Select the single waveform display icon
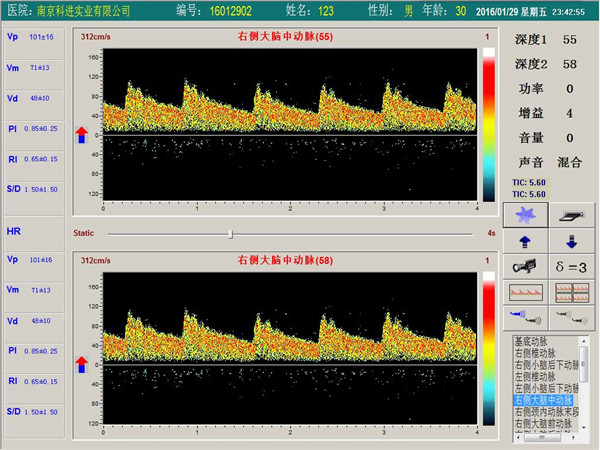Viewport: 600px width, 450px height. (524, 292)
